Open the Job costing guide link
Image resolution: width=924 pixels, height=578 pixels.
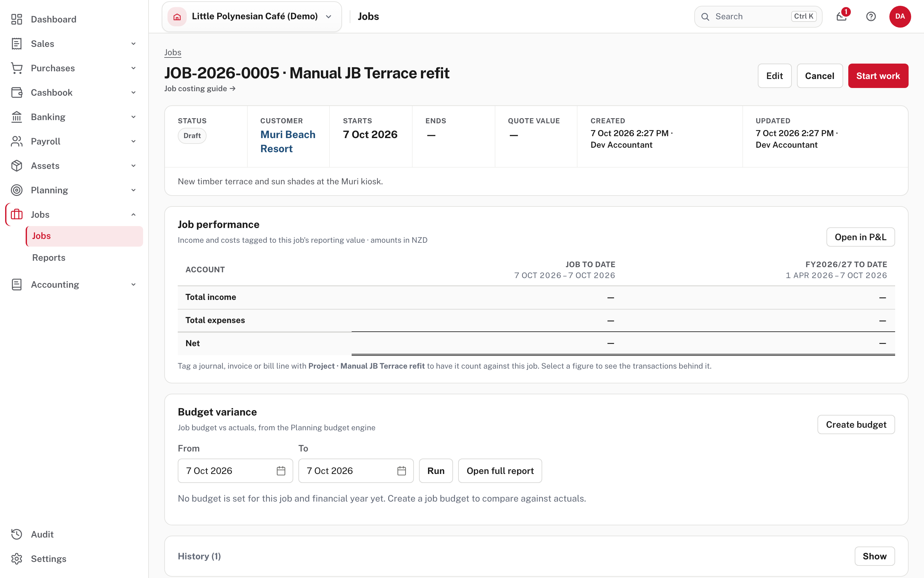pyautogui.click(x=200, y=88)
